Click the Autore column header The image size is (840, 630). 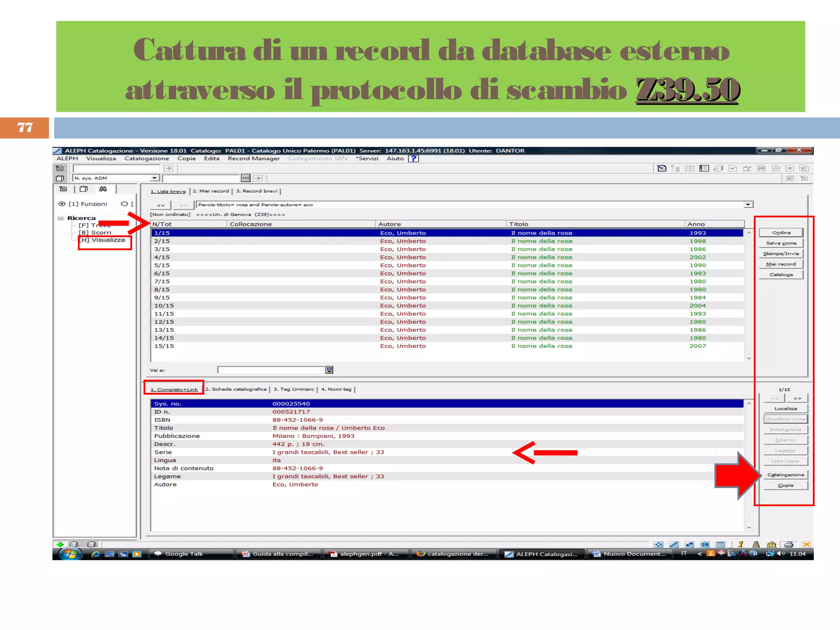[441, 224]
